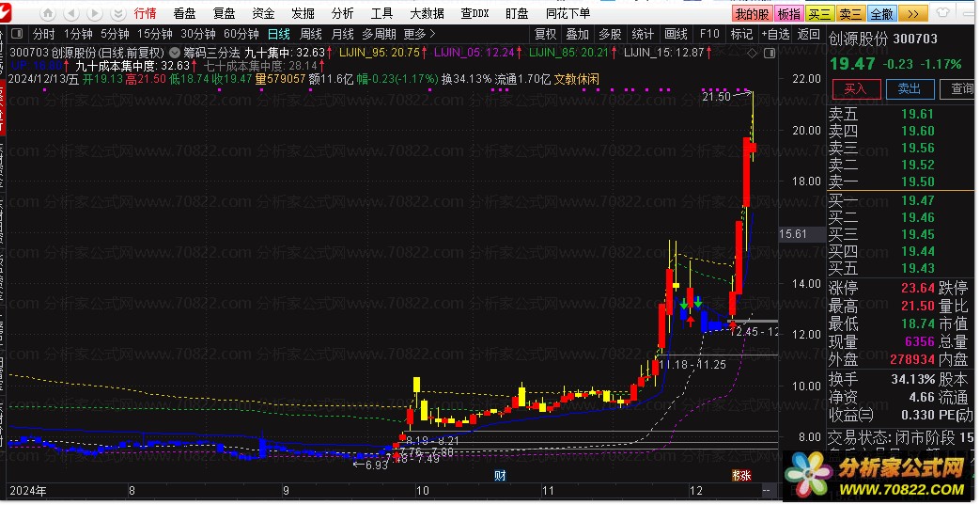Click the 标记 toolbar button
The image size is (980, 505).
click(x=741, y=34)
